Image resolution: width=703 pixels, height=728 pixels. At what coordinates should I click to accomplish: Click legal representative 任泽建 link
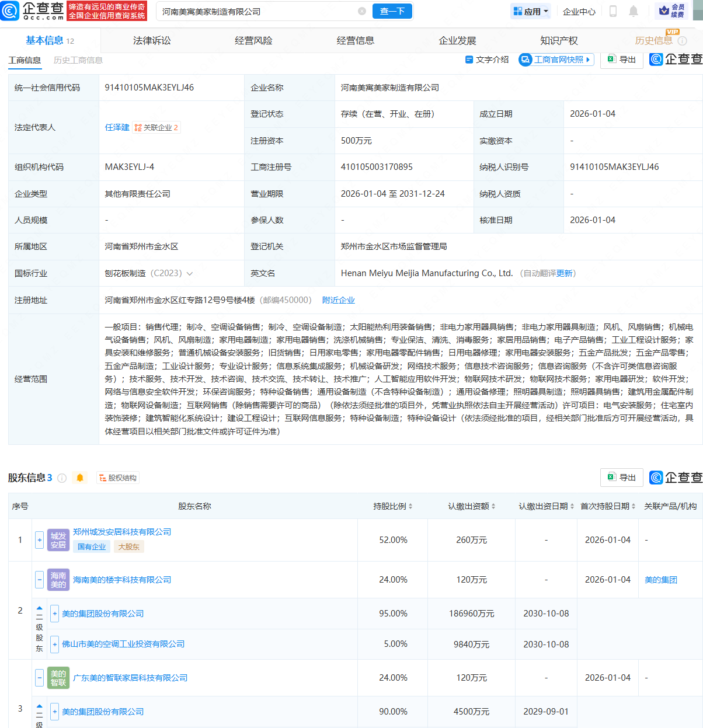(x=117, y=127)
